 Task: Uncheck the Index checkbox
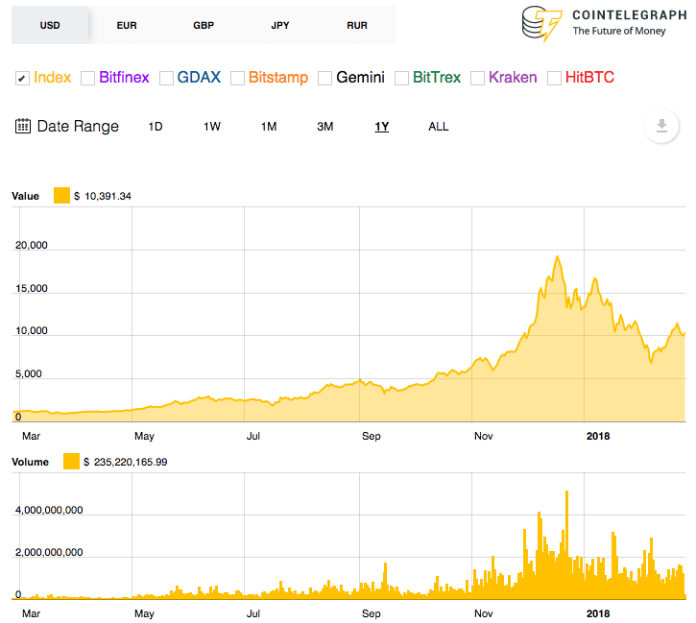pyautogui.click(x=22, y=78)
